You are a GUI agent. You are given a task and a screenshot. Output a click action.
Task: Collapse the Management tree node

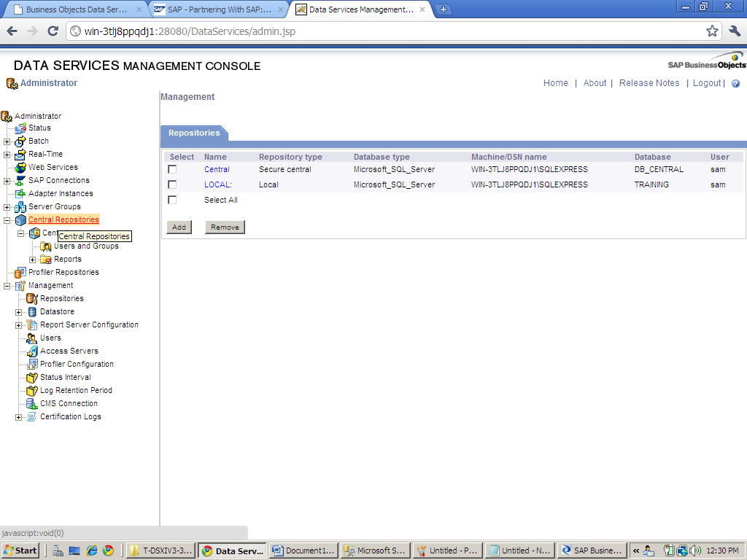[7, 286]
